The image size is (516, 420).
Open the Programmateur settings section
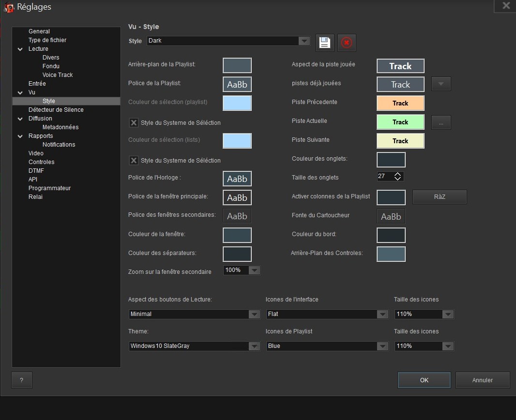tap(49, 188)
